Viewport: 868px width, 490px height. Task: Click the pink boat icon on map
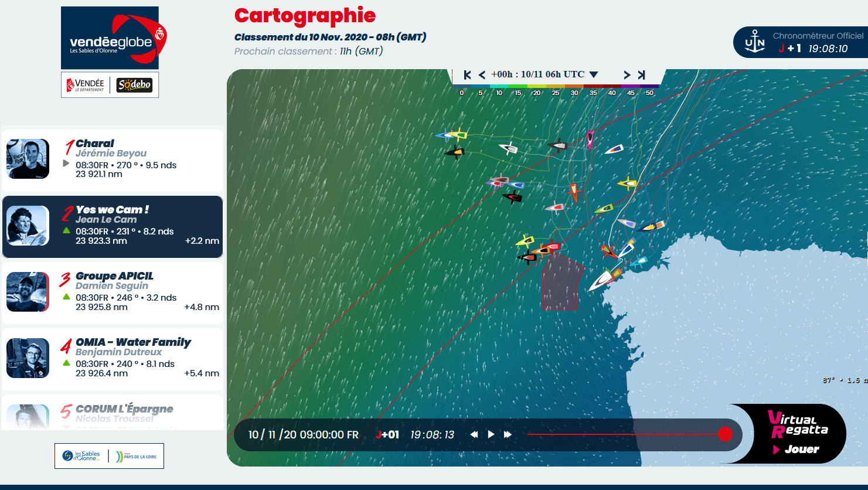[590, 139]
